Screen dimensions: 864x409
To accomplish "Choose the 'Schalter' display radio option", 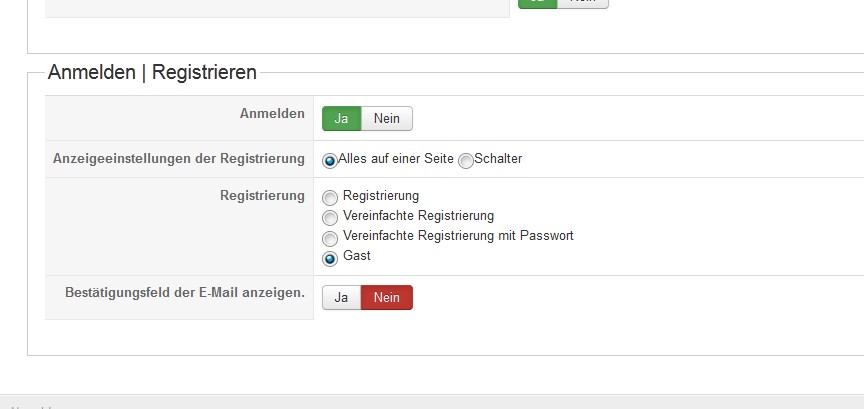I will tap(466, 160).
